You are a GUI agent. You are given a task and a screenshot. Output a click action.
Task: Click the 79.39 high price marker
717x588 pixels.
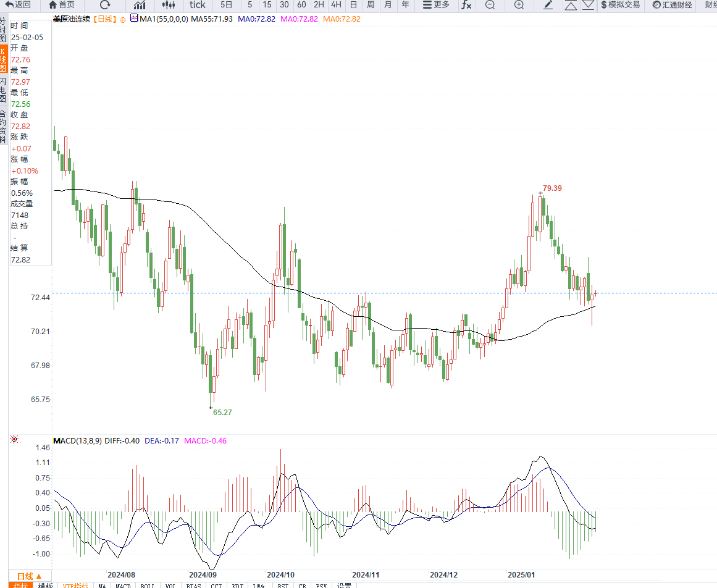pyautogui.click(x=552, y=188)
